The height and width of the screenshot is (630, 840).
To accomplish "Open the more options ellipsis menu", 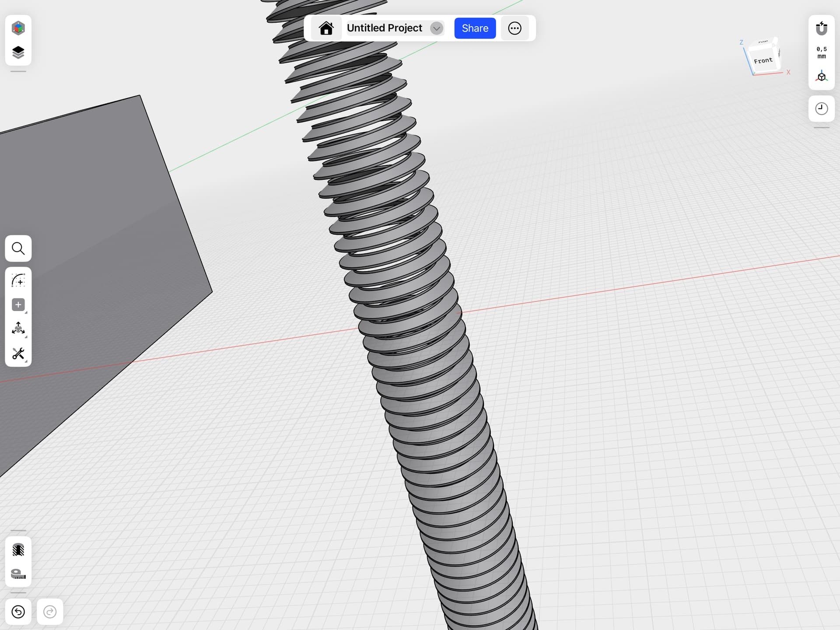I will pos(514,28).
